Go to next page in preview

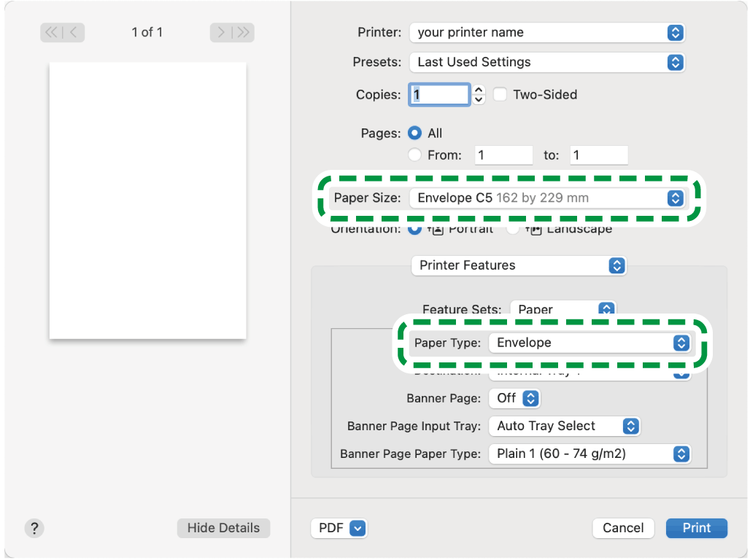(221, 32)
